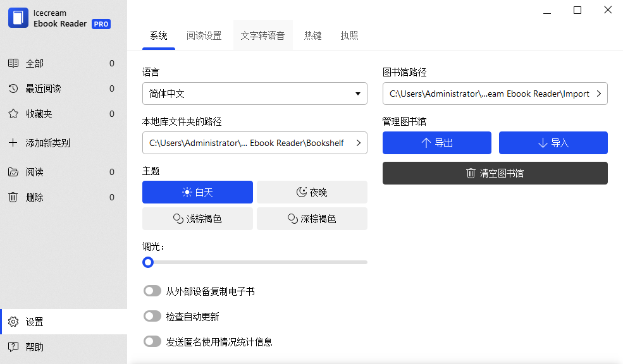Click the 导出 export button
Screen dimensions: 623x364
(x=436, y=143)
